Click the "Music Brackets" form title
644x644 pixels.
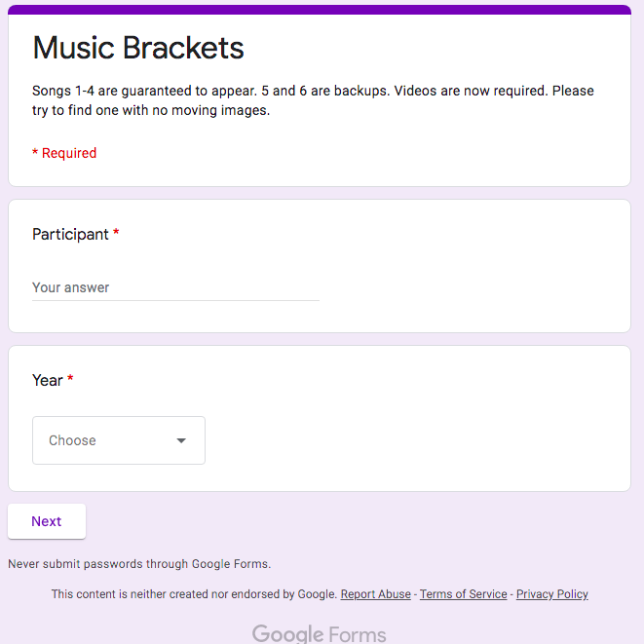(138, 48)
